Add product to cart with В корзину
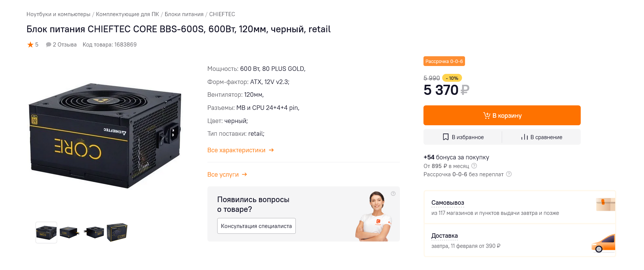 [x=502, y=115]
